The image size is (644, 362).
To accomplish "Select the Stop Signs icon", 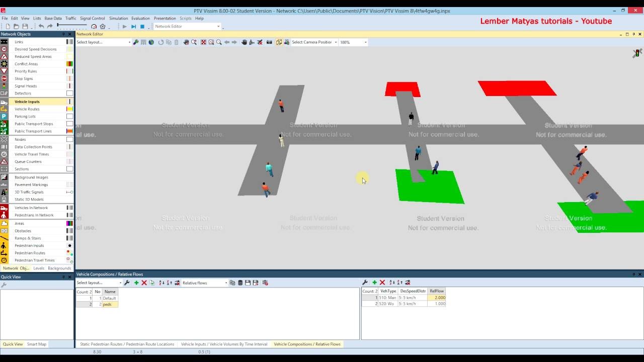I will [4, 78].
